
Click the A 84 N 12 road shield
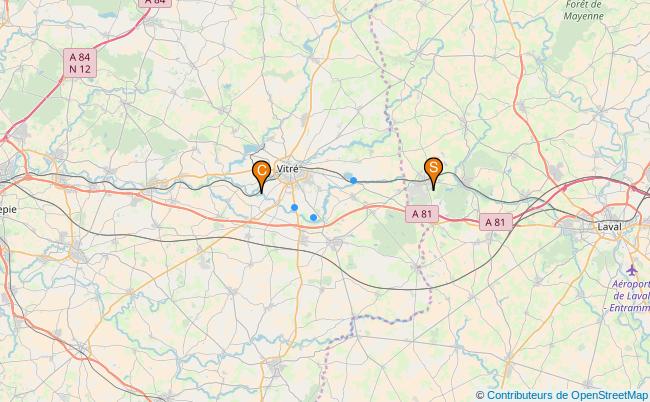[80, 63]
